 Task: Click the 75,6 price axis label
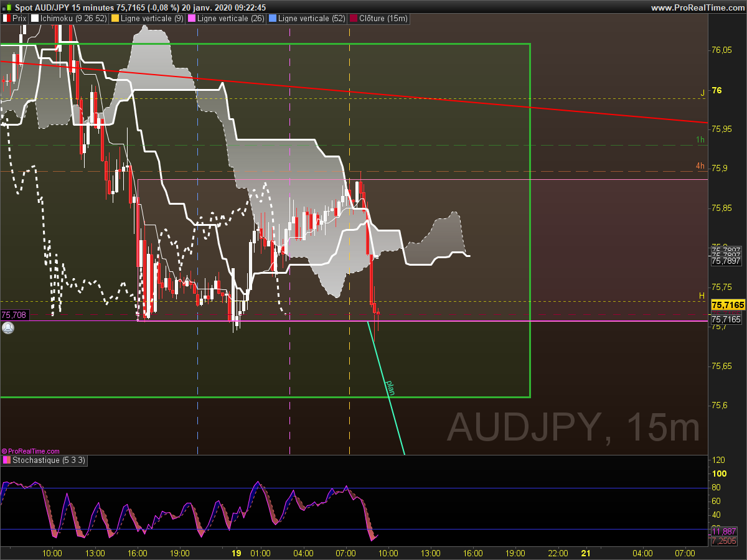(719, 406)
